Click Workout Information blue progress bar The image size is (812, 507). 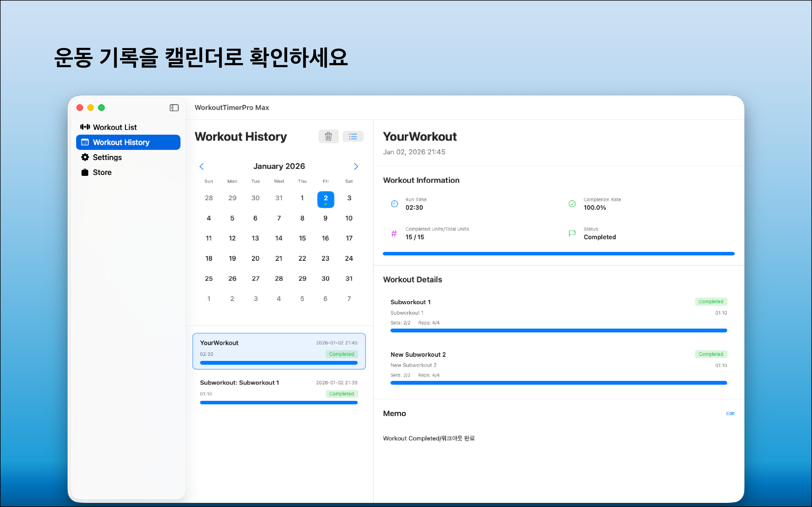tap(558, 254)
